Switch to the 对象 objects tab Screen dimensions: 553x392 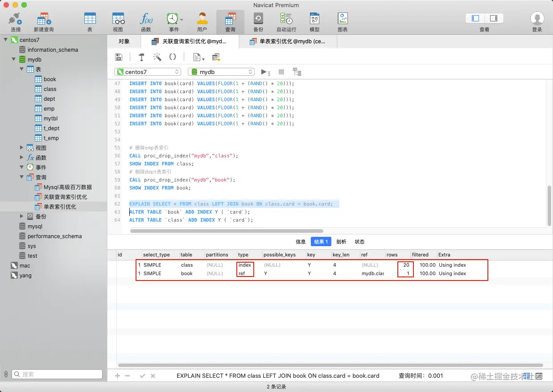[124, 41]
